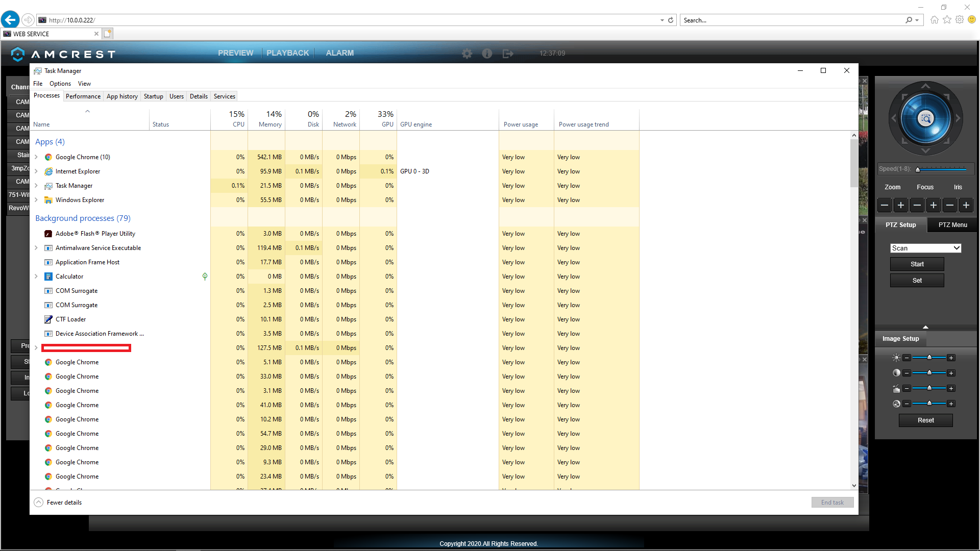The width and height of the screenshot is (980, 551).
Task: Click the Start button in PTZ Setup
Action: pos(917,264)
